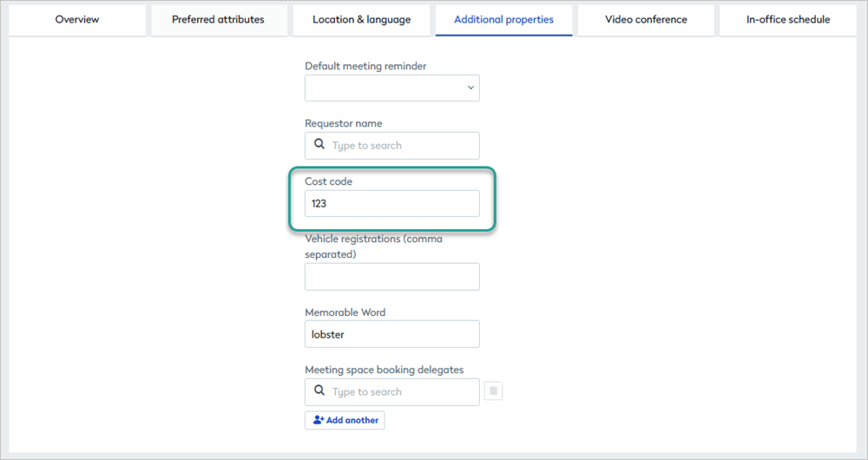Click the Default meeting reminder label
Screen dimensions: 868x460
(x=365, y=66)
